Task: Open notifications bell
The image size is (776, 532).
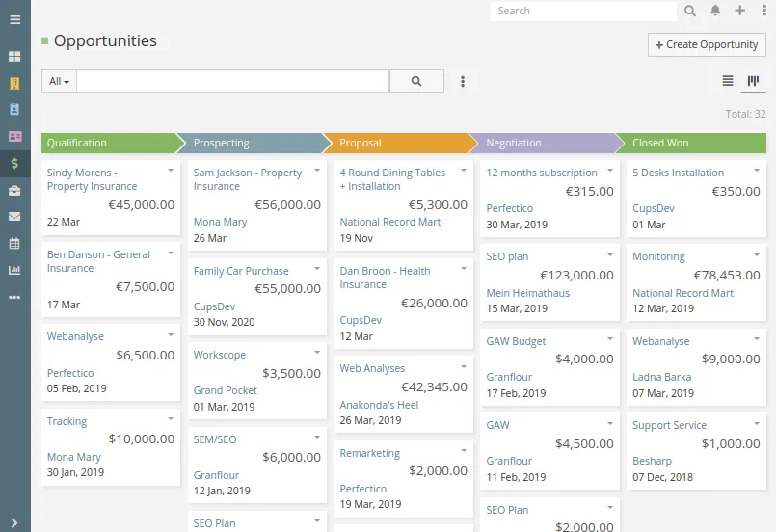Action: pos(715,11)
